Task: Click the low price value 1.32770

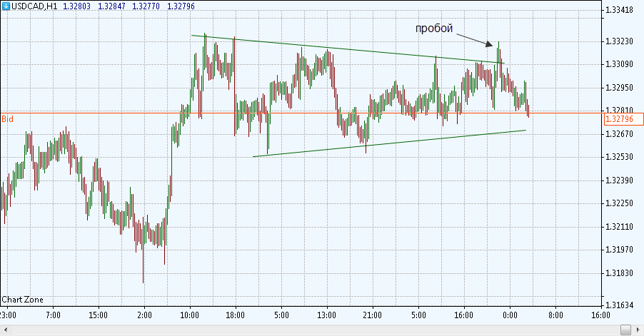Action: tap(146, 6)
